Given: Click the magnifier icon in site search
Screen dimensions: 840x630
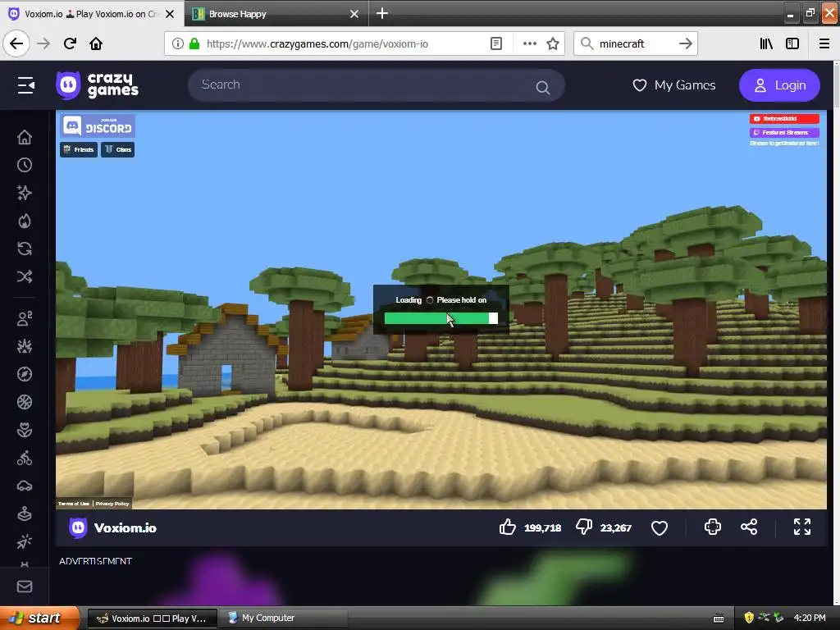Looking at the screenshot, I should 543,87.
